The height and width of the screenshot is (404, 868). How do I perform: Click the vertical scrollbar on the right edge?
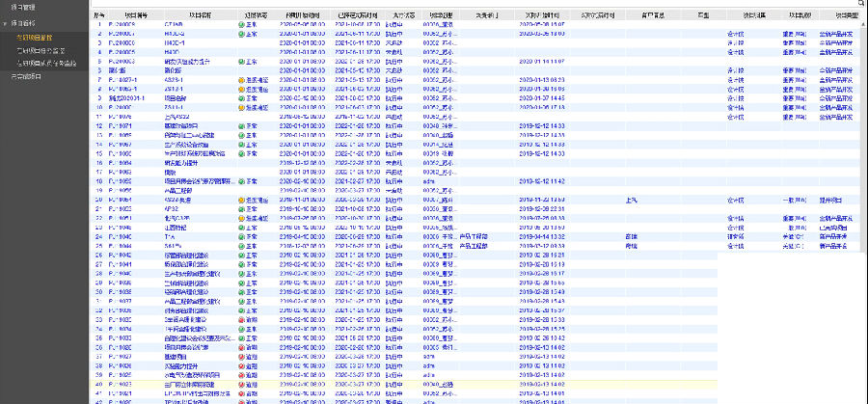[x=864, y=193]
